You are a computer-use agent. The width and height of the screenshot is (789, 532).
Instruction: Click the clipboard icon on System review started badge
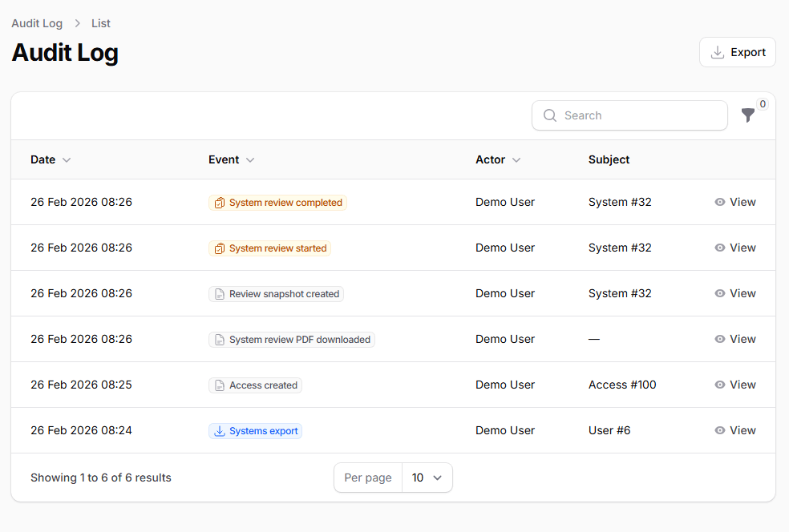[219, 248]
